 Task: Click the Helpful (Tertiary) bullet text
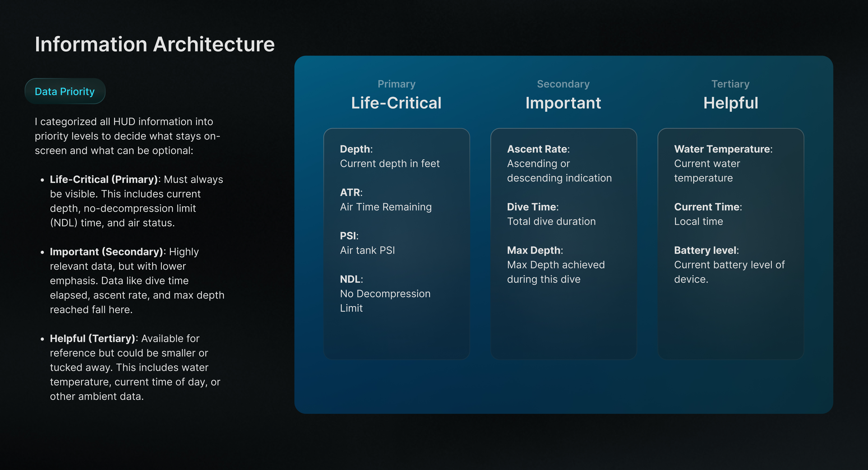(135, 367)
